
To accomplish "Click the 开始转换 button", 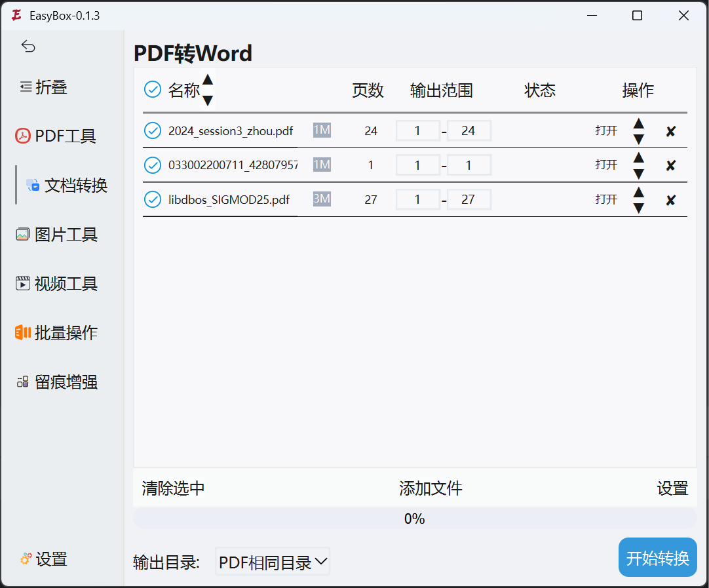I will [657, 557].
